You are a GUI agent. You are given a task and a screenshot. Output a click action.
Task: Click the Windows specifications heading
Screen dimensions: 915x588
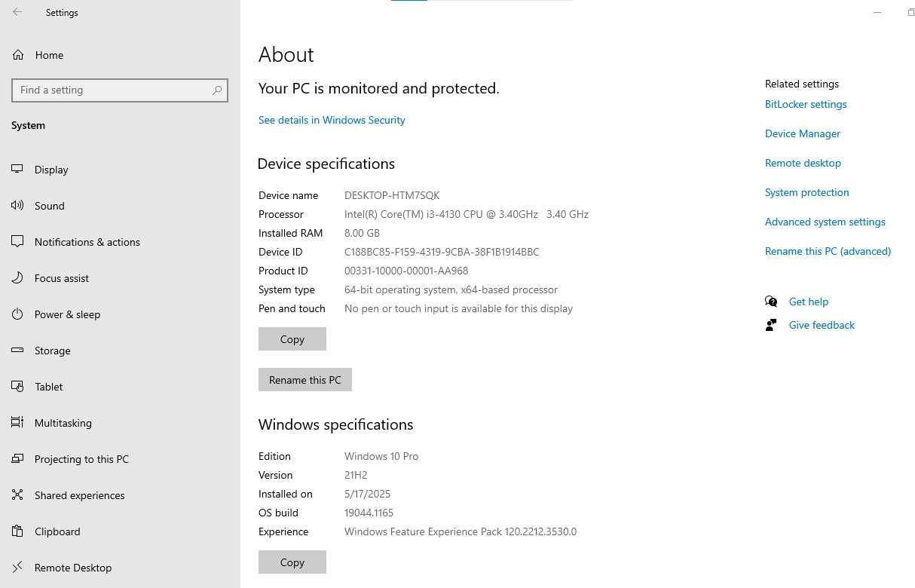[335, 424]
